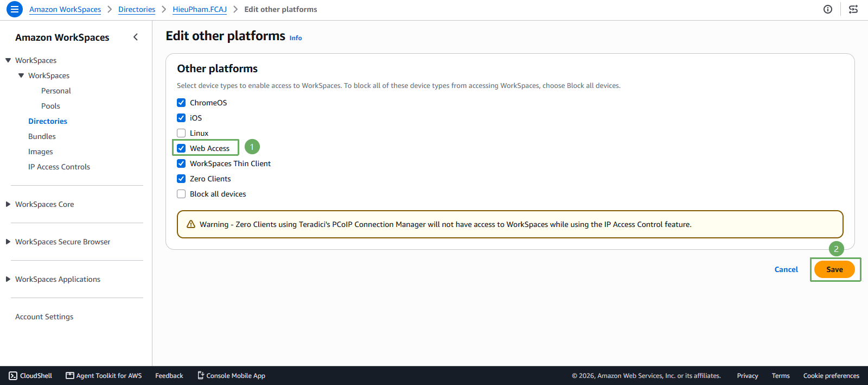Image resolution: width=868 pixels, height=385 pixels.
Task: Open the preferences settings icon at top right
Action: pyautogui.click(x=853, y=9)
